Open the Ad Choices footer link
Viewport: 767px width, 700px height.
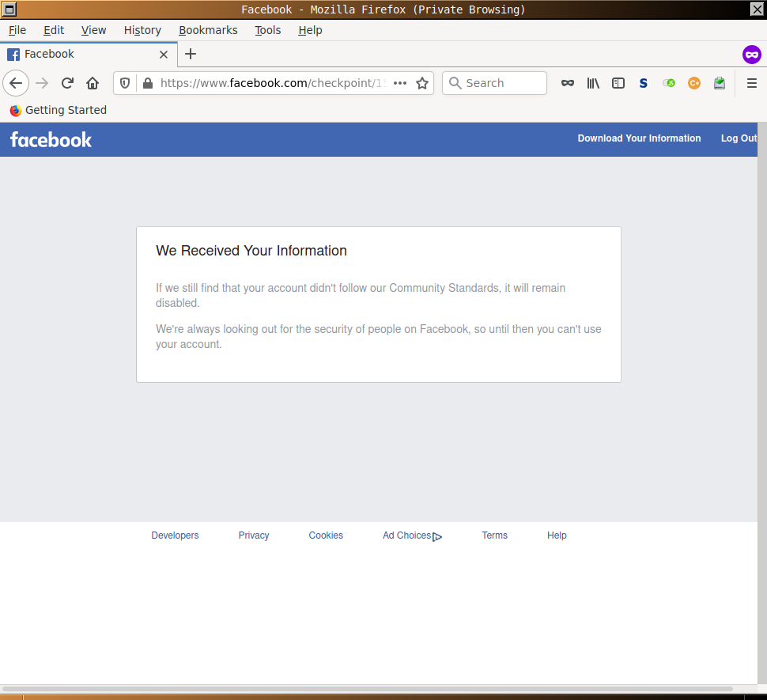coord(407,535)
